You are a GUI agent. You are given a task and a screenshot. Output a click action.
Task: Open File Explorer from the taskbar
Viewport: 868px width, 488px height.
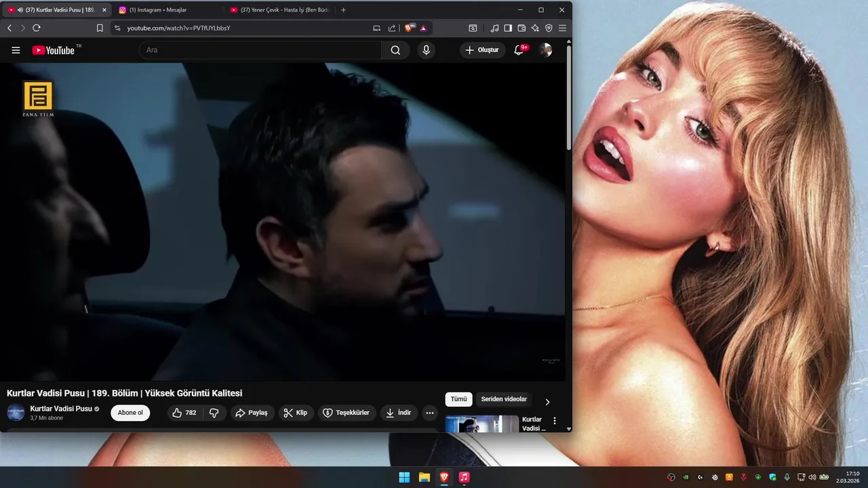[x=425, y=477]
